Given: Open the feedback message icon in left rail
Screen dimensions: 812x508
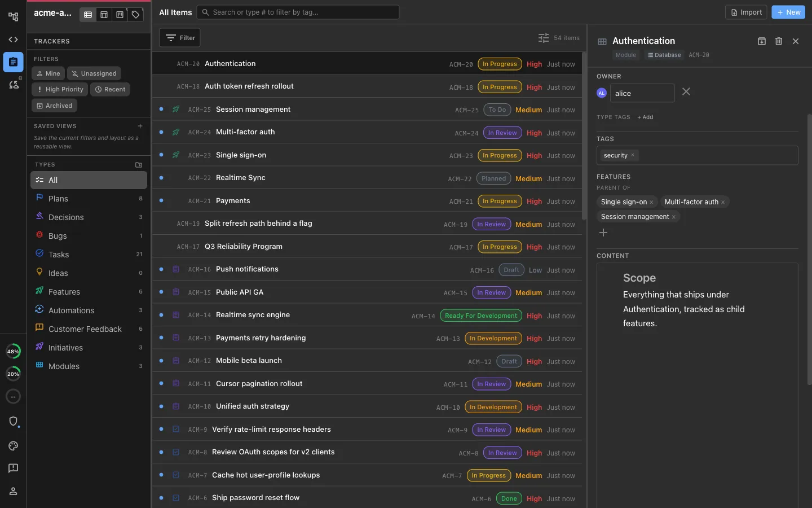Looking at the screenshot, I should click(13, 468).
